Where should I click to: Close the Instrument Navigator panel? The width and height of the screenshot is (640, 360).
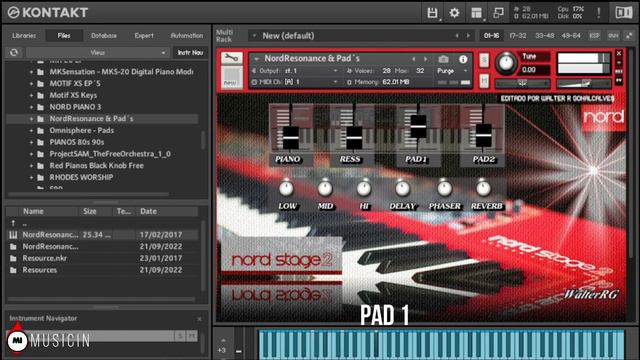(x=200, y=319)
